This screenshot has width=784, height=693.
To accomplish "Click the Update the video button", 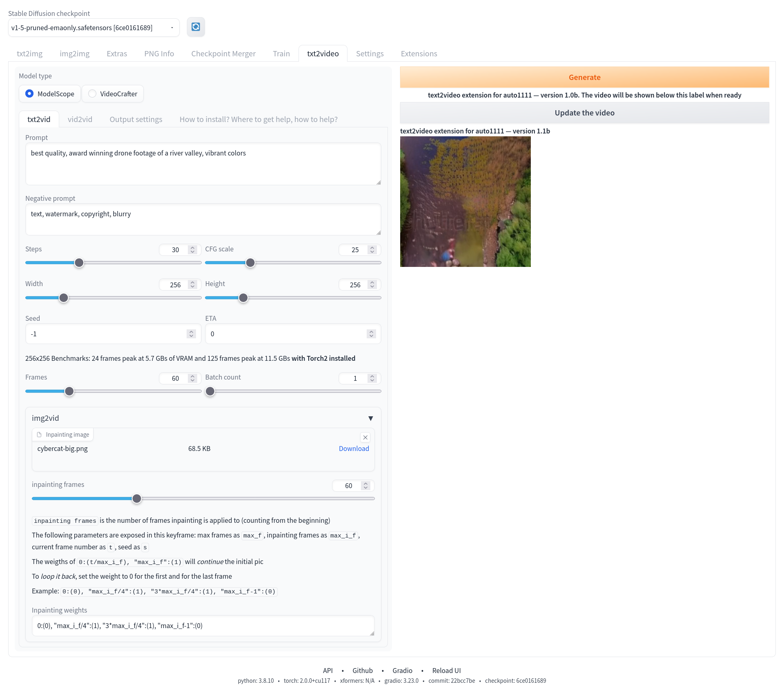I will tap(584, 112).
